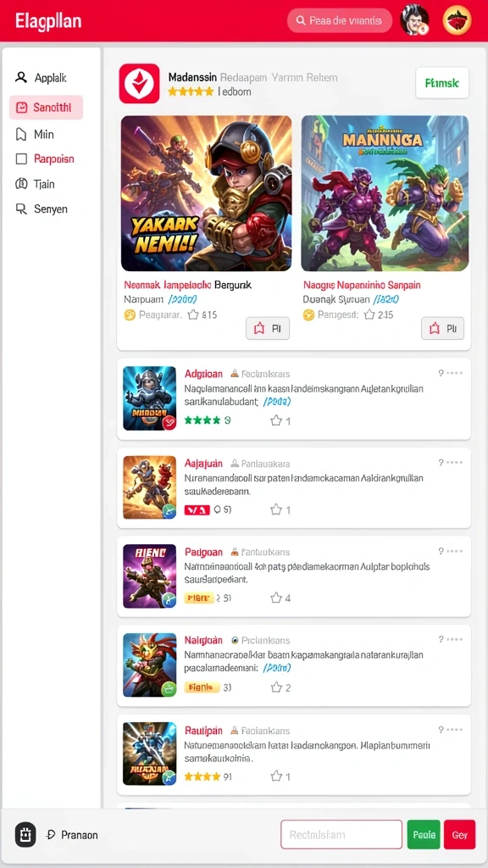Open the Naligoan game thumbnail
The height and width of the screenshot is (868, 488).
149,665
